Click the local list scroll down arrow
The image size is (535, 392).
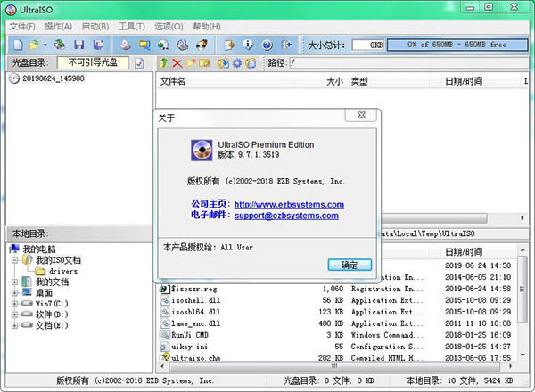pyautogui.click(x=523, y=355)
